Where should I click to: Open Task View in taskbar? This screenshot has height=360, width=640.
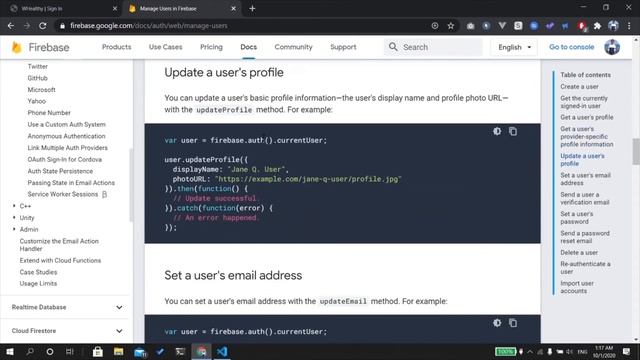click(70, 351)
